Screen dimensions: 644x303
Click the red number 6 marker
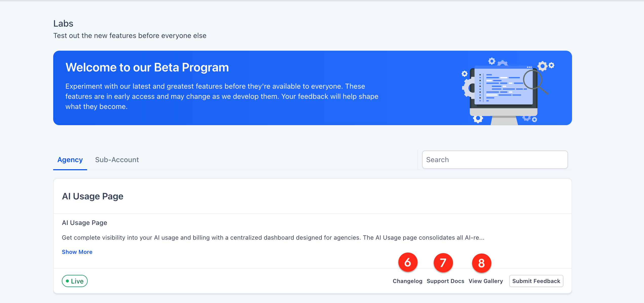(408, 262)
